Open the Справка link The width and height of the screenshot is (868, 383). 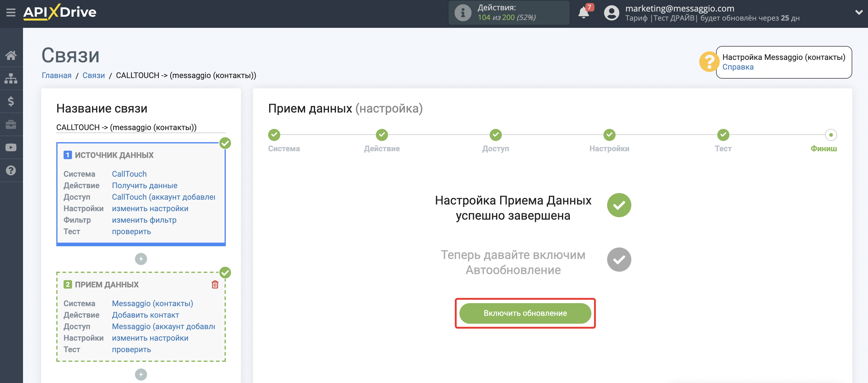click(x=738, y=67)
